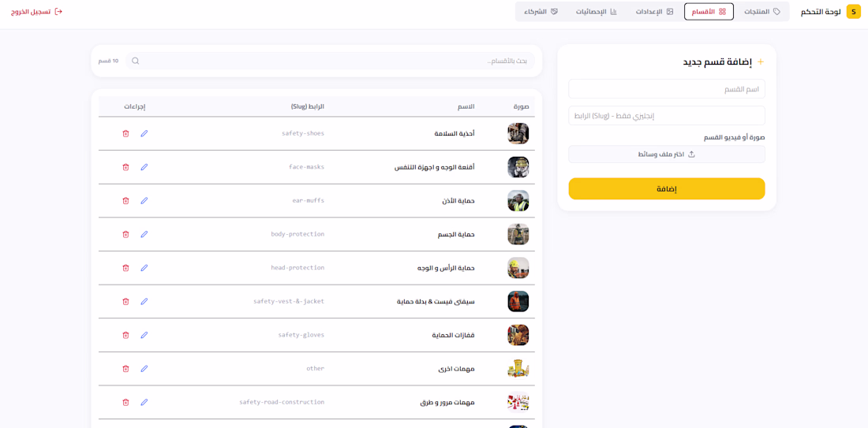Delete the safety-road-construction category row
This screenshot has width=868, height=428.
(125, 402)
